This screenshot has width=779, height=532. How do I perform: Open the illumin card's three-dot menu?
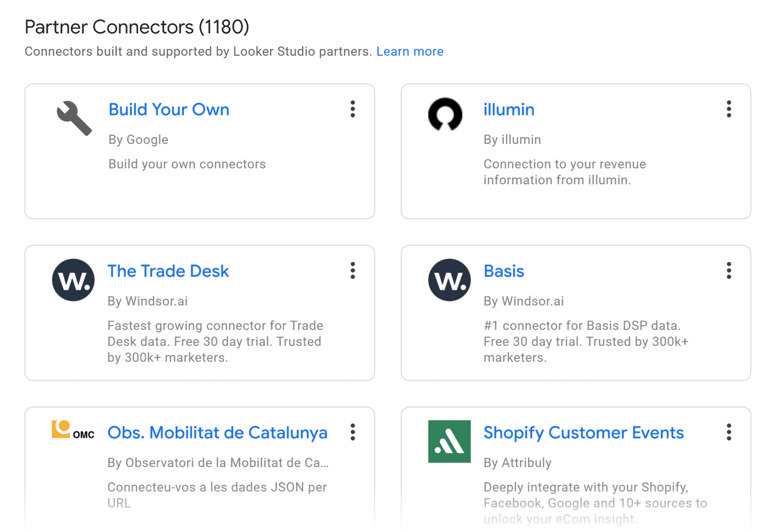pyautogui.click(x=729, y=109)
